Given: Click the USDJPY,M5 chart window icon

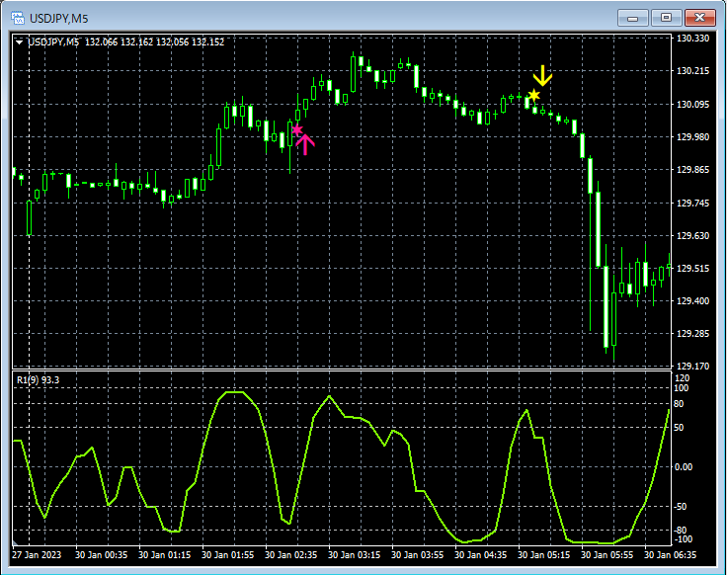Looking at the screenshot, I should pos(17,18).
